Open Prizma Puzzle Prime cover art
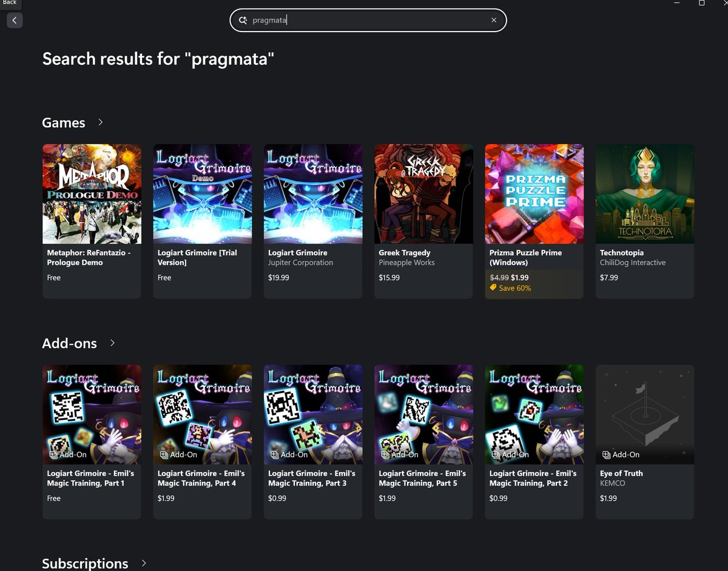 (534, 194)
